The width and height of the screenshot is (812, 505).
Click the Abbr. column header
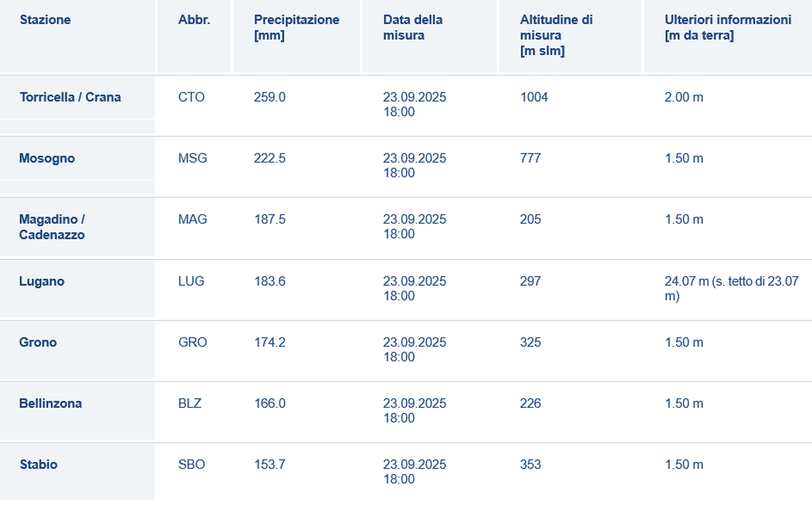click(x=194, y=20)
